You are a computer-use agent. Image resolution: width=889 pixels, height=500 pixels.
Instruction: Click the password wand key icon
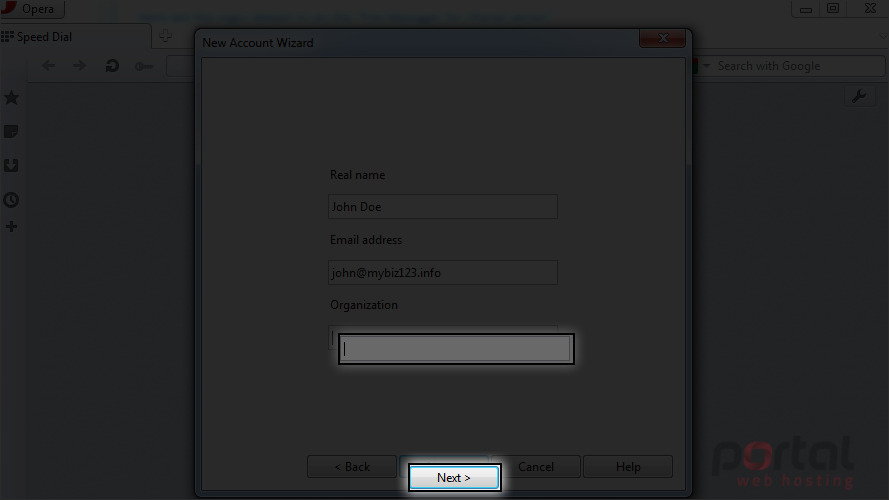144,66
